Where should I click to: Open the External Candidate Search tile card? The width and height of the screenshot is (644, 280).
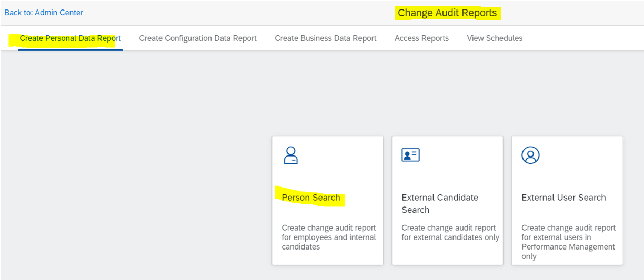[x=447, y=201]
